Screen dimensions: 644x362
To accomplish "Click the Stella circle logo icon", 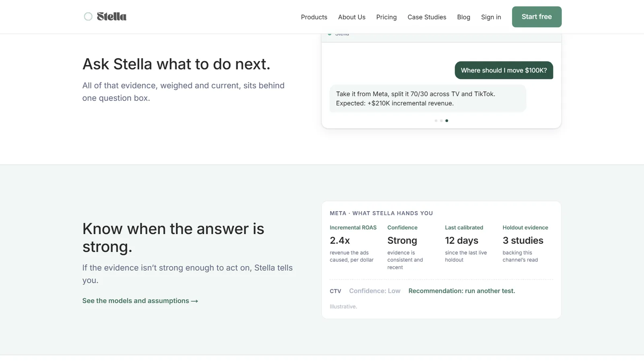I will pyautogui.click(x=88, y=16).
